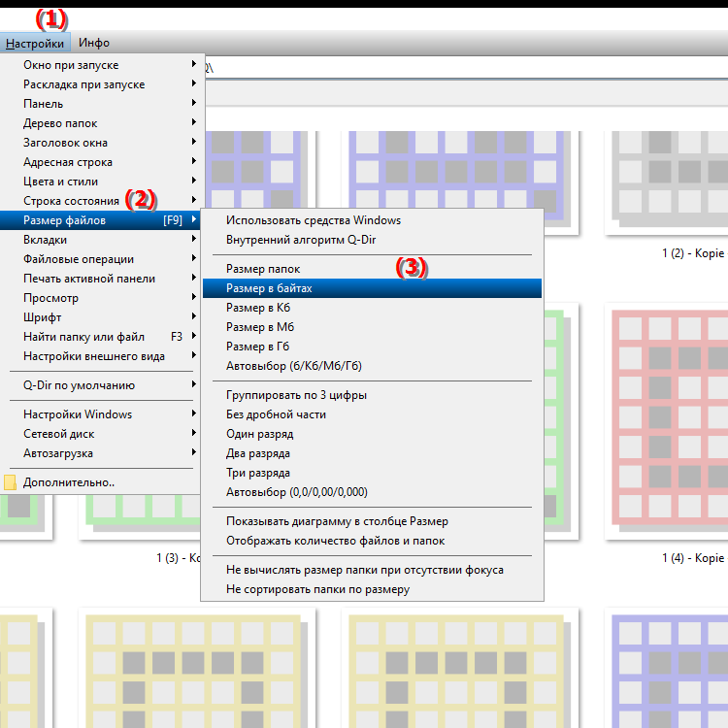Screen dimensions: 728x728
Task: Click the 1 (2) - Kopie file name
Action: (693, 253)
